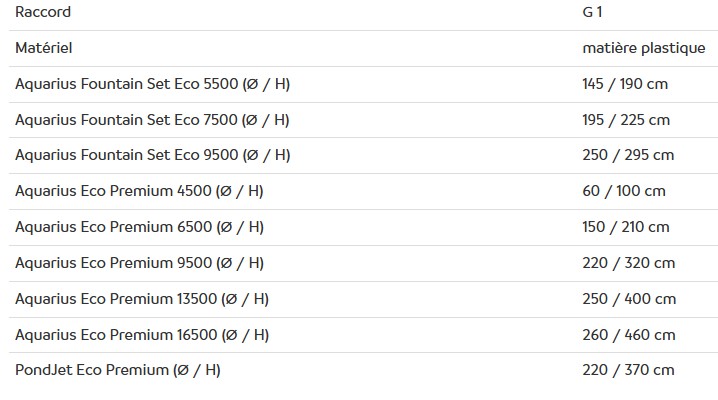The image size is (718, 400).
Task: Select the 250 / 295 cm value
Action: (x=628, y=155)
